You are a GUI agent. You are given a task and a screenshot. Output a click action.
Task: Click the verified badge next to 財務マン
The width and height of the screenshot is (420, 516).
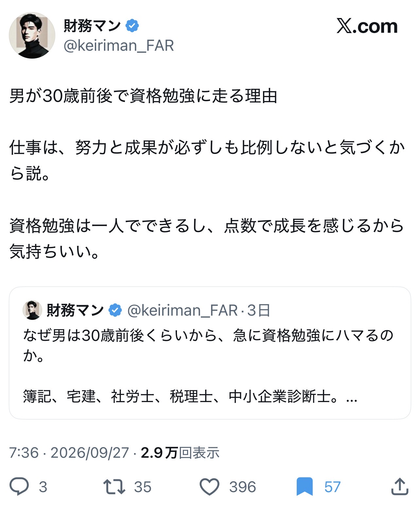(132, 26)
